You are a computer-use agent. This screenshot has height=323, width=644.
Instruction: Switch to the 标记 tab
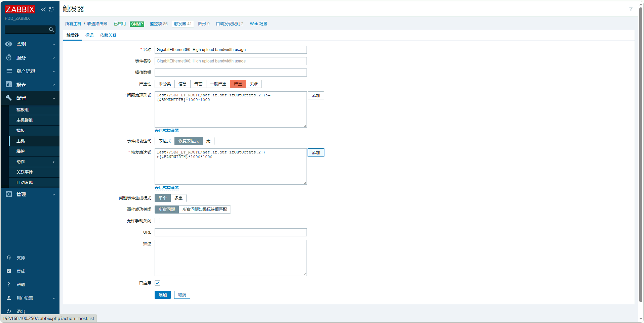click(x=89, y=35)
